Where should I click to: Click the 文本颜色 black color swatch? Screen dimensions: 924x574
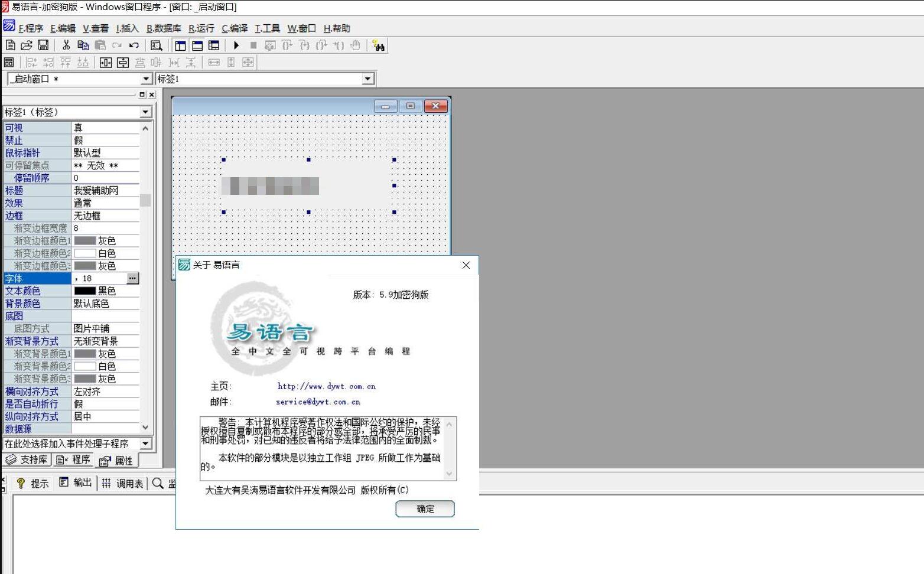click(x=84, y=291)
